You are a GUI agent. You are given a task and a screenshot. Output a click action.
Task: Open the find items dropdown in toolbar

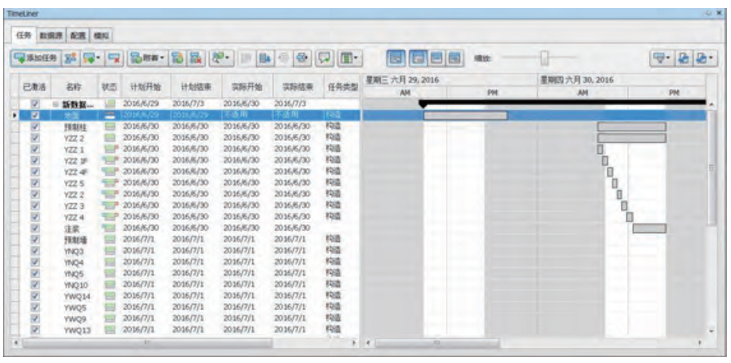(x=221, y=59)
